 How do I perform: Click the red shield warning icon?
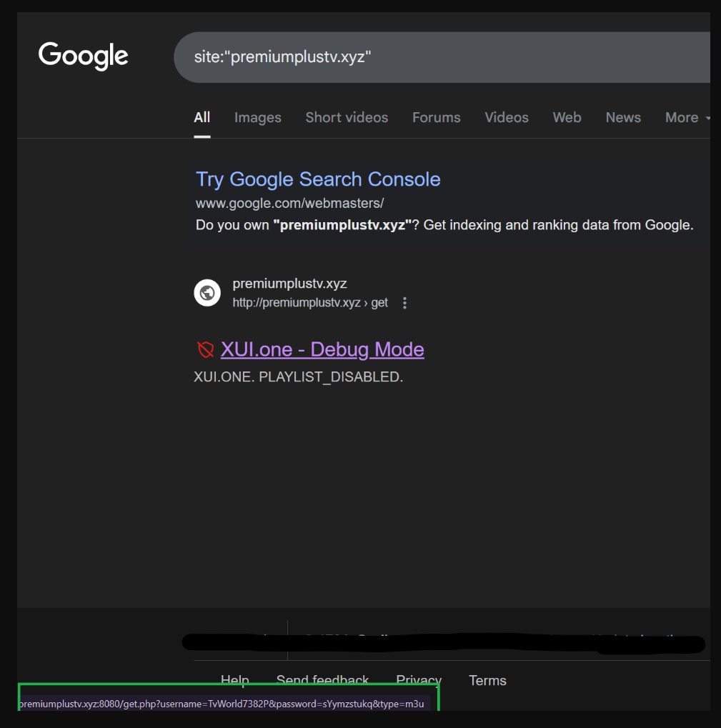click(205, 349)
